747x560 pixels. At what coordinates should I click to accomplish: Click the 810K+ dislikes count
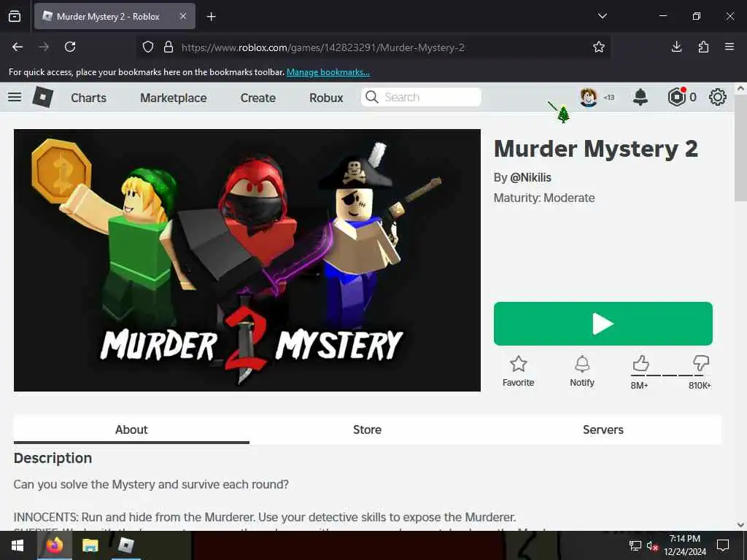click(x=700, y=386)
